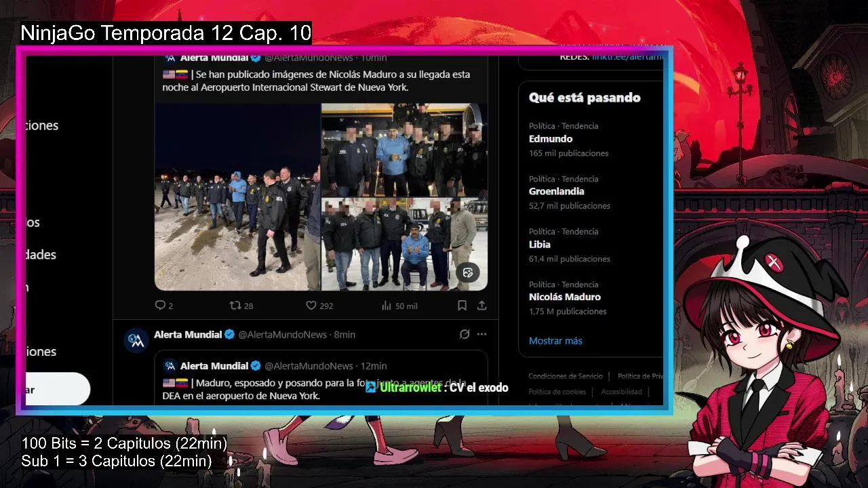
Task: Open the Accesibilidad footer link
Action: point(621,392)
